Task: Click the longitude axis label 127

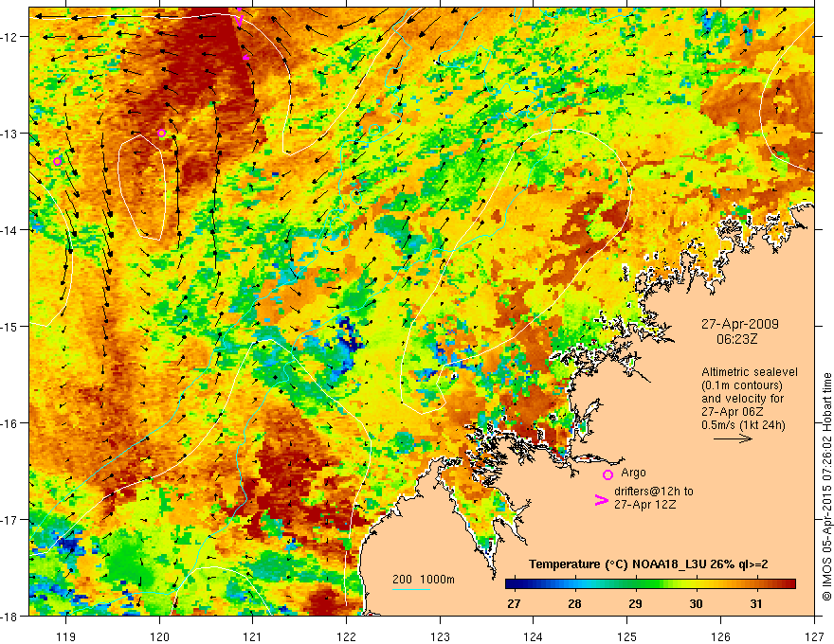Action: (814, 636)
